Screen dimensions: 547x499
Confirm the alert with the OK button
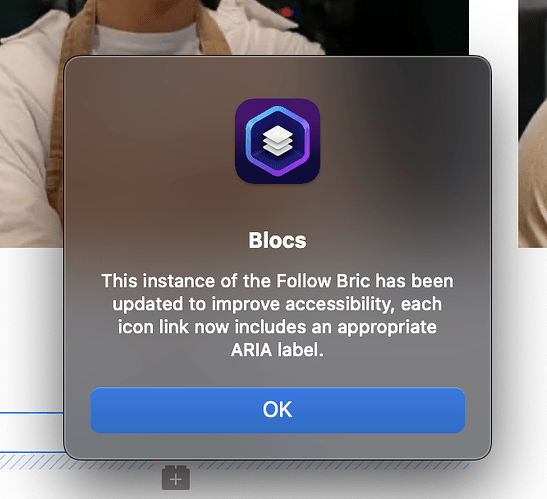(277, 410)
